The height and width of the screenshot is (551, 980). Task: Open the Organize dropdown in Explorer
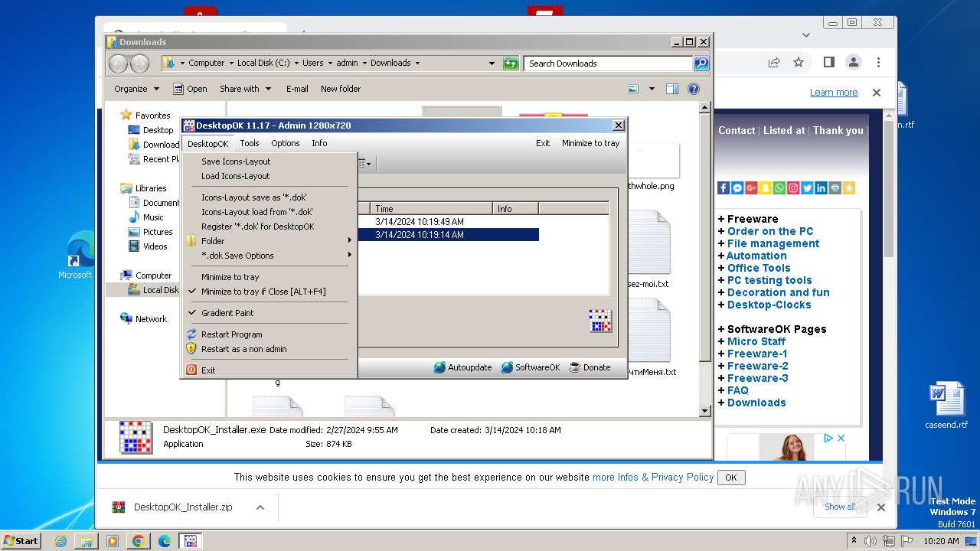point(136,89)
